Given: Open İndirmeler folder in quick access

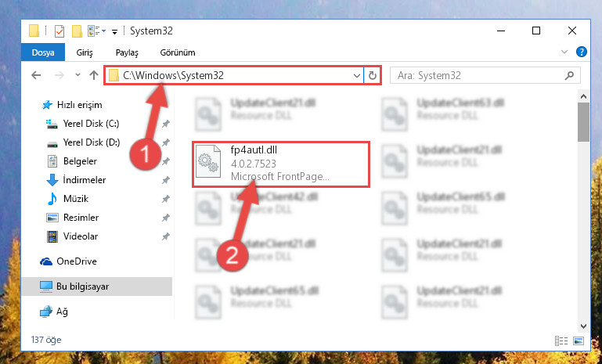Looking at the screenshot, I should click(x=85, y=180).
